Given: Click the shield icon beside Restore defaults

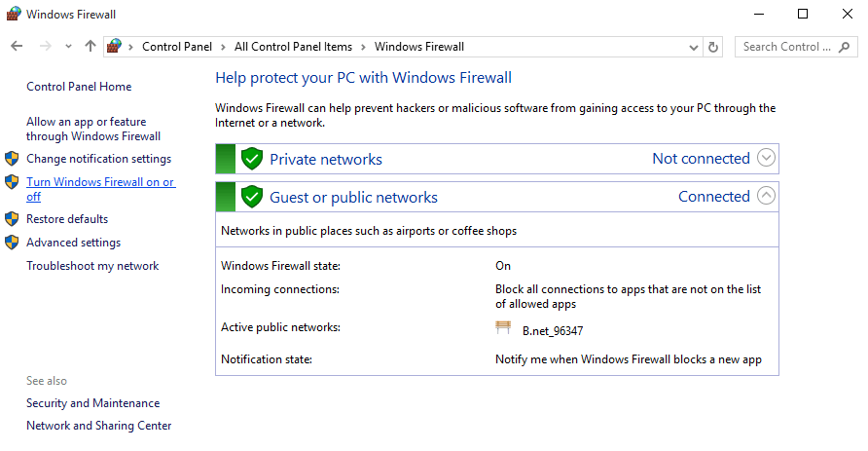Looking at the screenshot, I should (12, 219).
